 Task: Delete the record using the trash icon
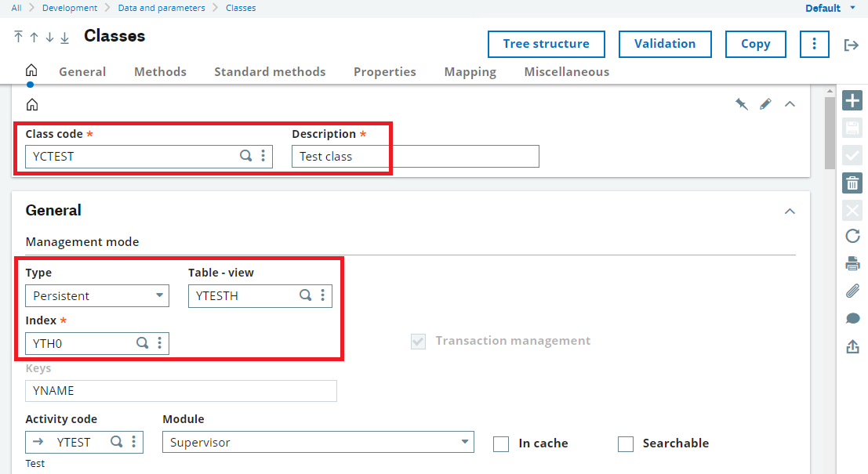coord(852,183)
